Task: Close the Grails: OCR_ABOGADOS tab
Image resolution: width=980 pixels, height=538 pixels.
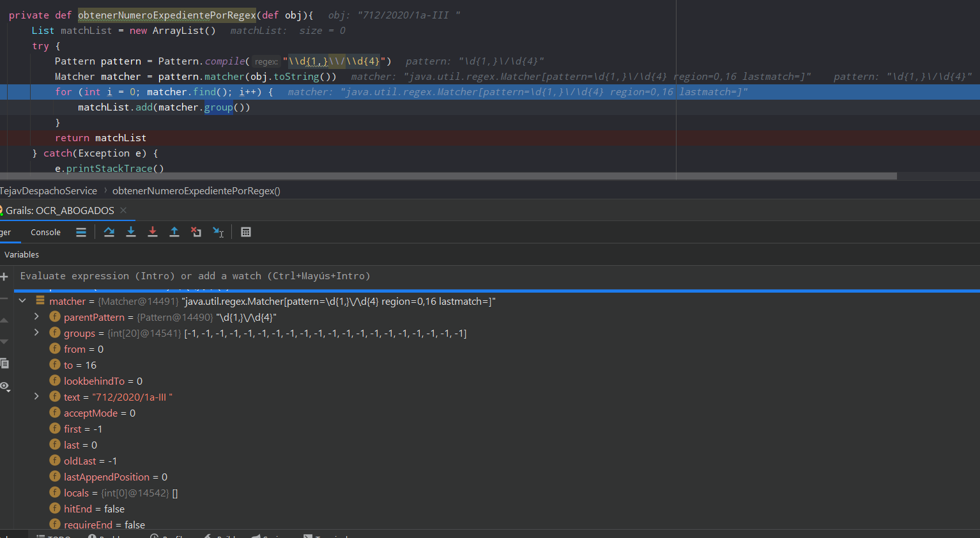Action: pos(123,210)
